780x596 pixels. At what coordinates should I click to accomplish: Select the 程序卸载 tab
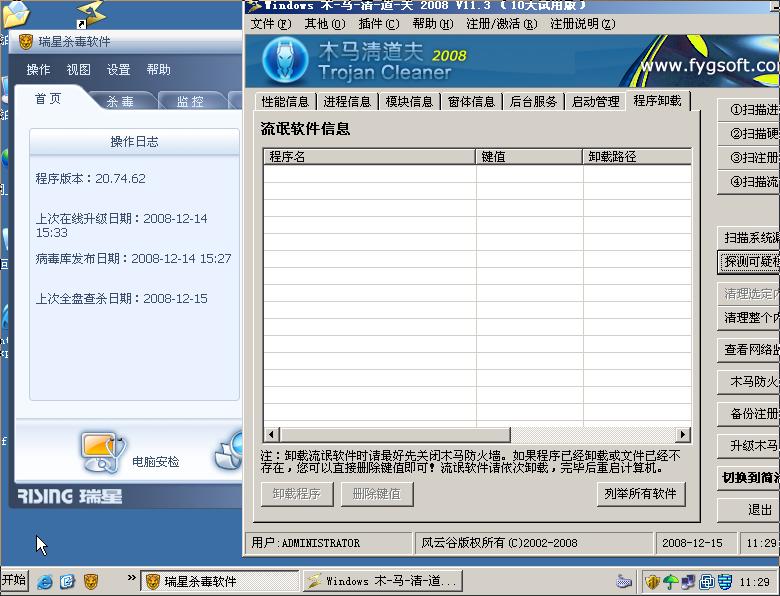click(658, 100)
